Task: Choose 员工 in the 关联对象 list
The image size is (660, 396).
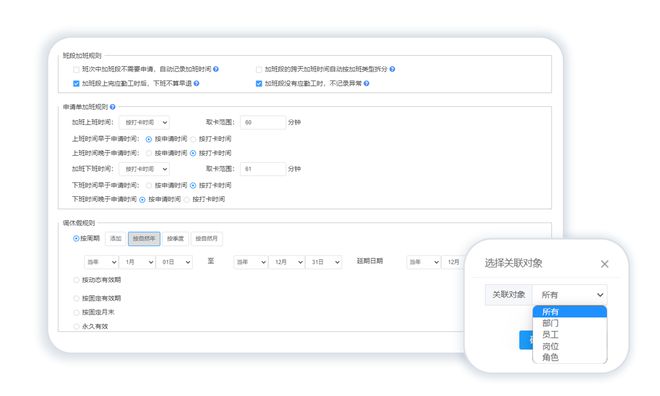Action: (x=570, y=335)
